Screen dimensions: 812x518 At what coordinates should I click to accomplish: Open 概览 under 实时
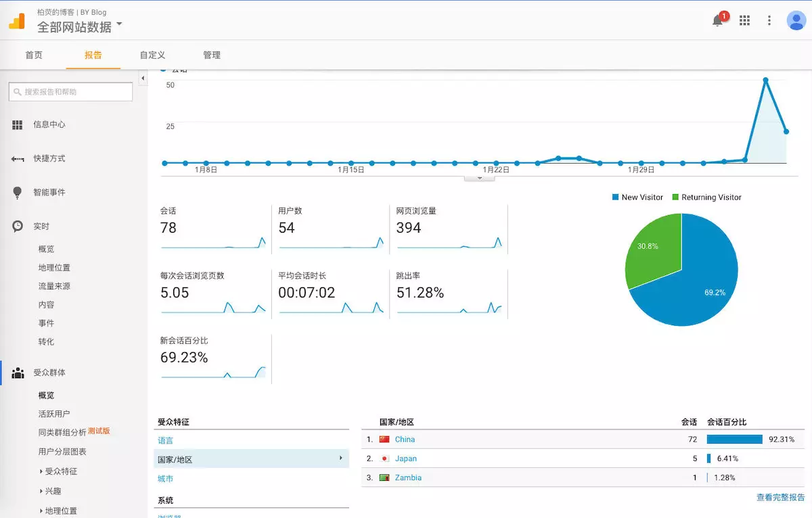tap(46, 249)
